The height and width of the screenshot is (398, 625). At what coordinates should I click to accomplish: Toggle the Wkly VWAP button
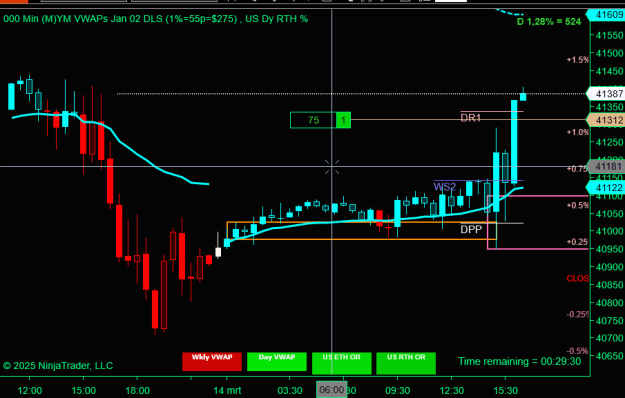coord(212,361)
